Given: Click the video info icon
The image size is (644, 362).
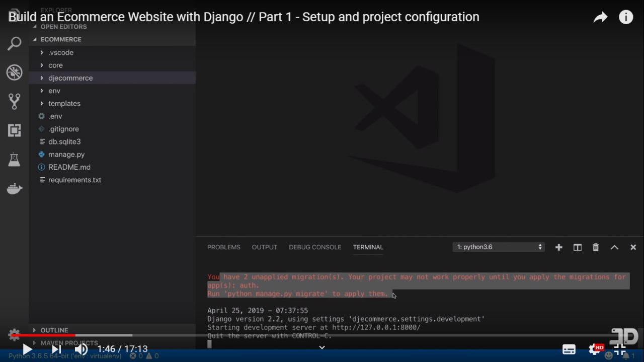Looking at the screenshot, I should [x=626, y=18].
